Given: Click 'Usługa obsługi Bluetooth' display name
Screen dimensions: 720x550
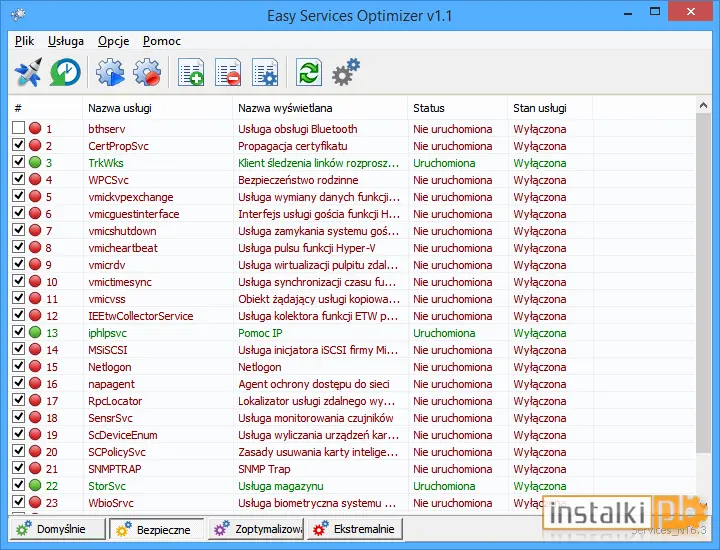Looking at the screenshot, I should click(x=298, y=129).
